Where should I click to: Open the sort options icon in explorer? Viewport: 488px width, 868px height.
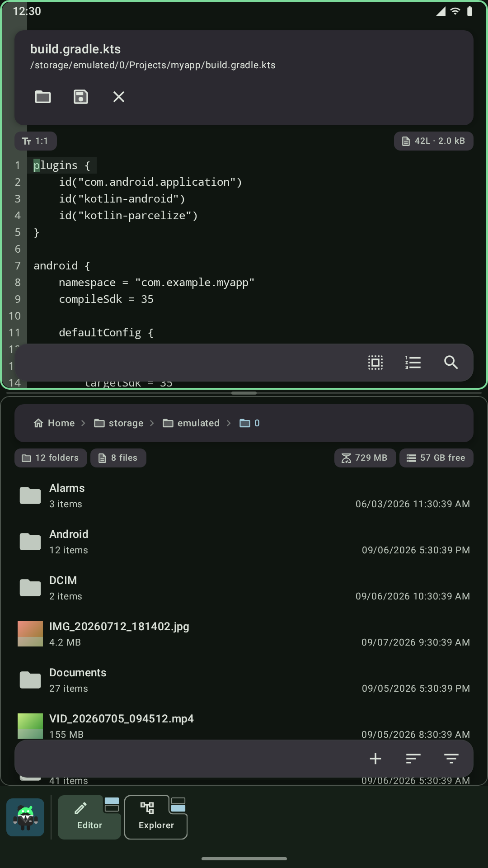pos(413,759)
